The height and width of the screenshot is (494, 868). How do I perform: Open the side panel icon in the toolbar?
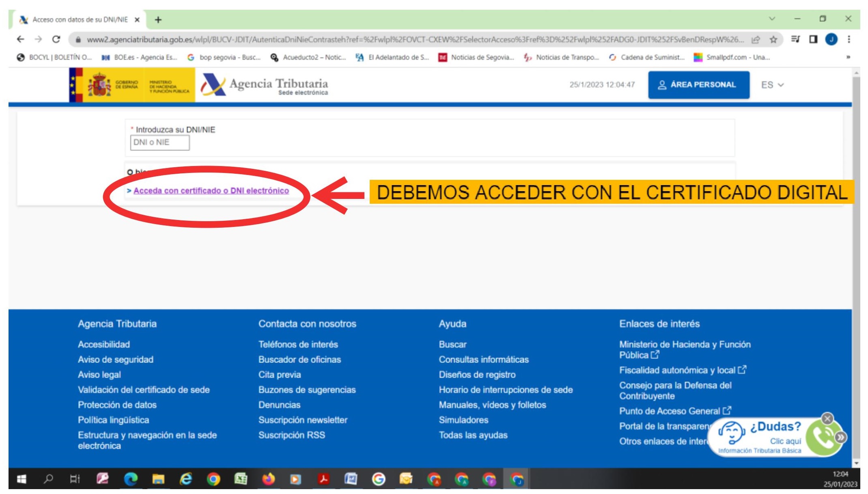point(813,39)
